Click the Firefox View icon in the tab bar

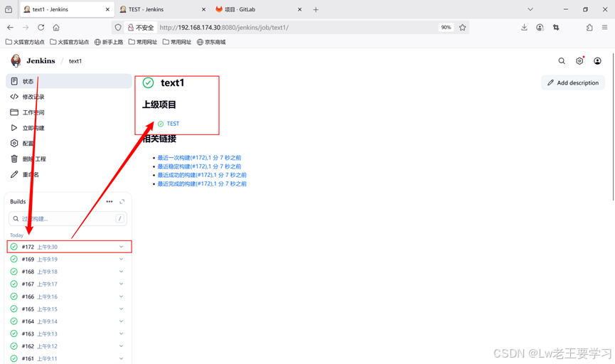9,9
